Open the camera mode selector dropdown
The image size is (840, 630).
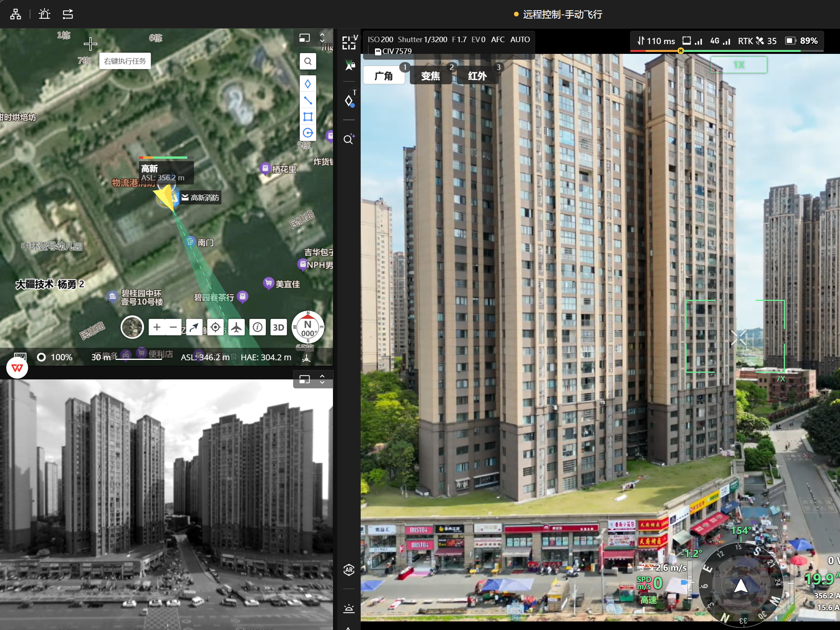pyautogui.click(x=350, y=42)
